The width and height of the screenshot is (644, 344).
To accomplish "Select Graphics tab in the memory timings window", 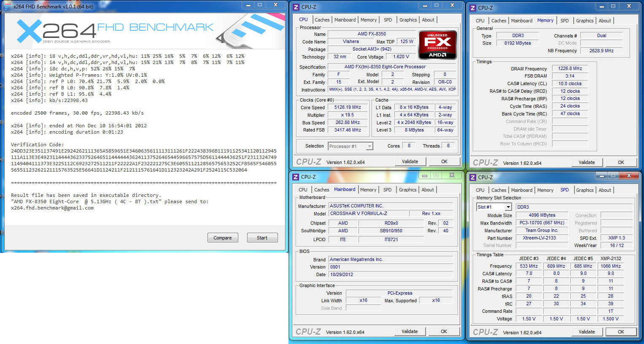I will tap(585, 21).
